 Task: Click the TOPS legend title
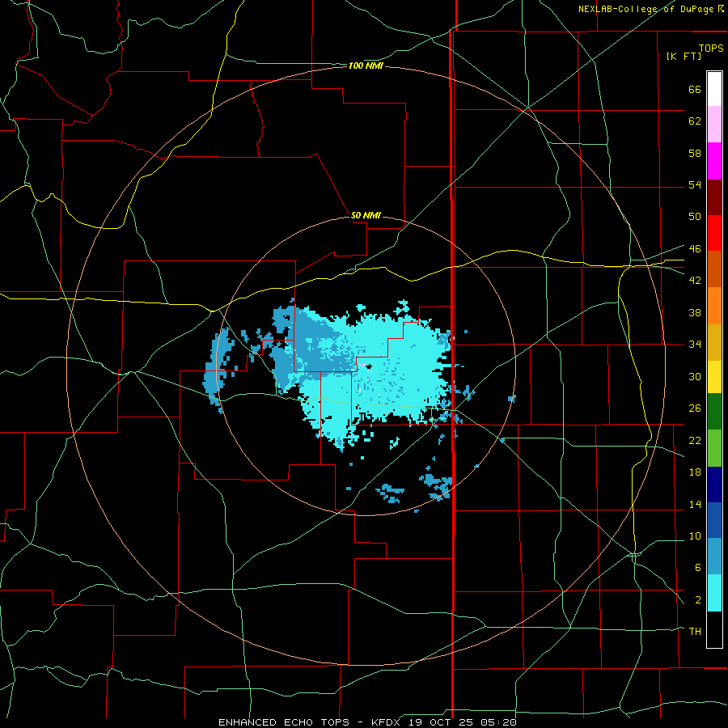pos(711,48)
